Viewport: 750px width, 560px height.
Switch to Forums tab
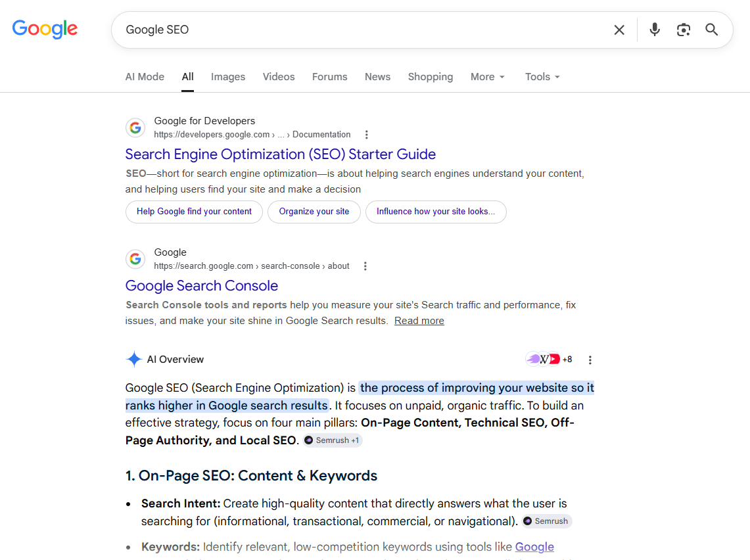[329, 77]
